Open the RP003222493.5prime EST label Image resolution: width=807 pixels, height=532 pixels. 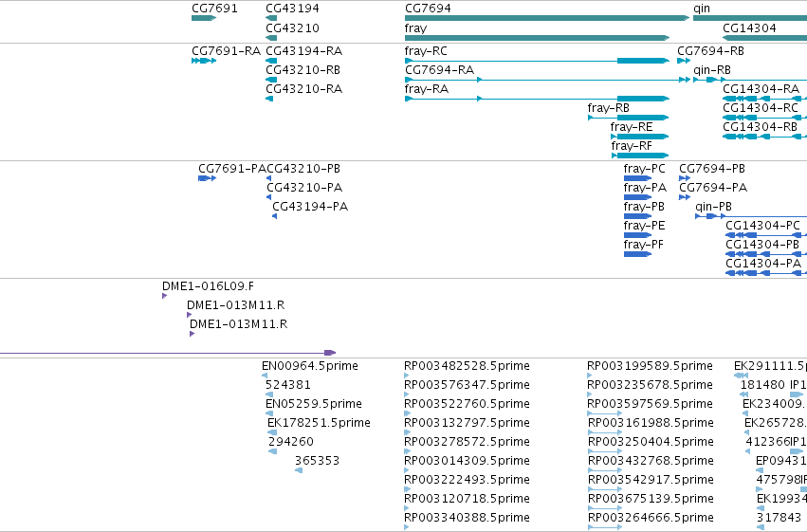click(467, 480)
